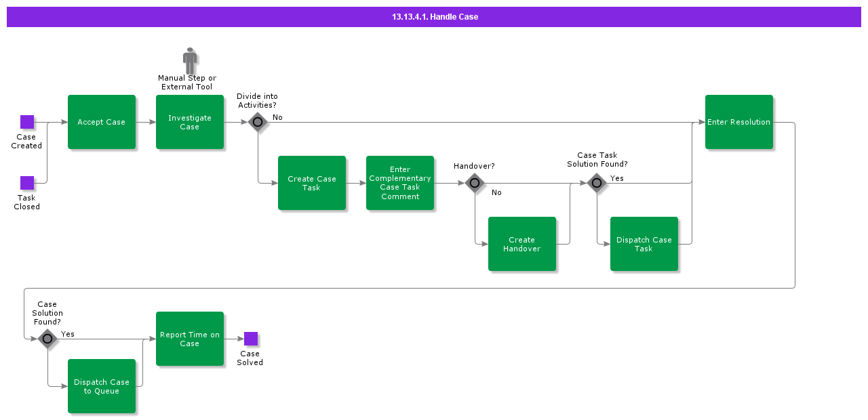
Task: Select the Create Case Task activity
Action: [x=312, y=183]
